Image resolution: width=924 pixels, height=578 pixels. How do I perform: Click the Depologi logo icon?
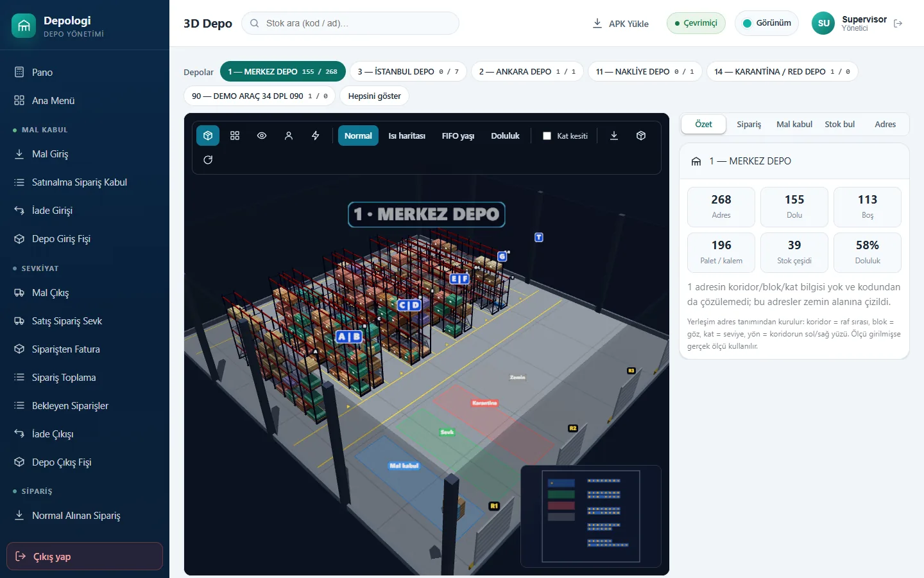click(24, 26)
